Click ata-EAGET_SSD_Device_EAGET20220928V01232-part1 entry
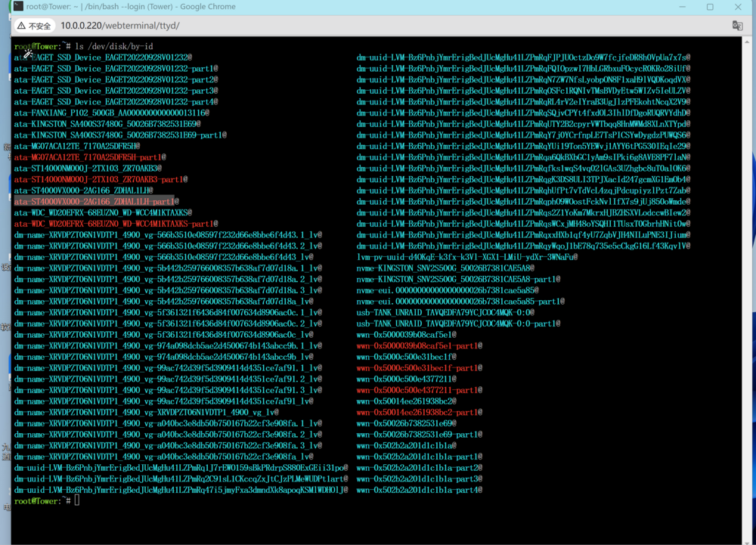This screenshot has height=545, width=756. (x=116, y=69)
